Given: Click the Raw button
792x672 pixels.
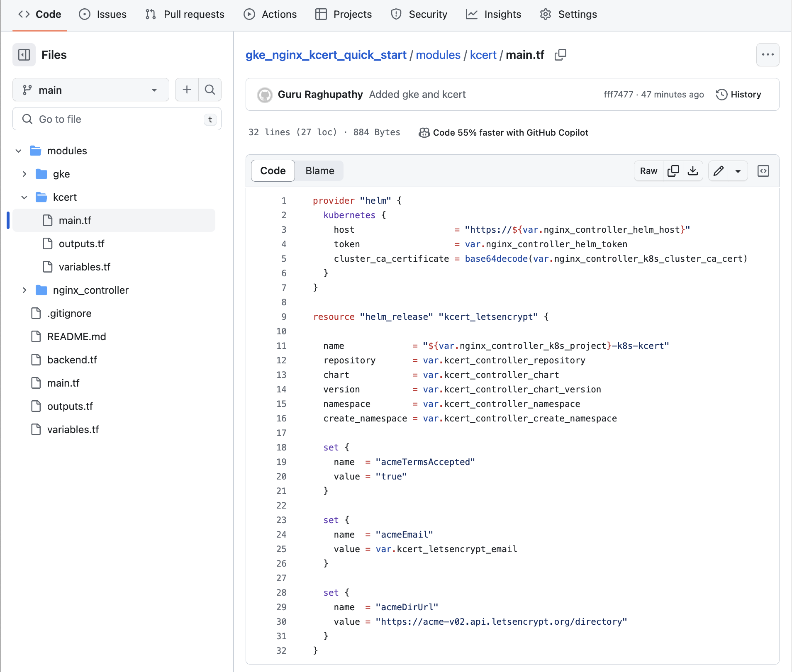Looking at the screenshot, I should (648, 170).
